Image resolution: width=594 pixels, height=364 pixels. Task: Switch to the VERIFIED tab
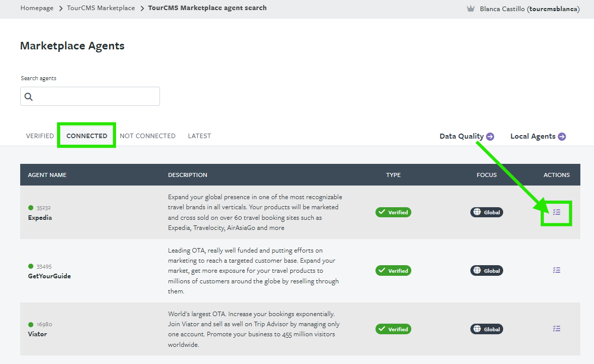coord(40,136)
